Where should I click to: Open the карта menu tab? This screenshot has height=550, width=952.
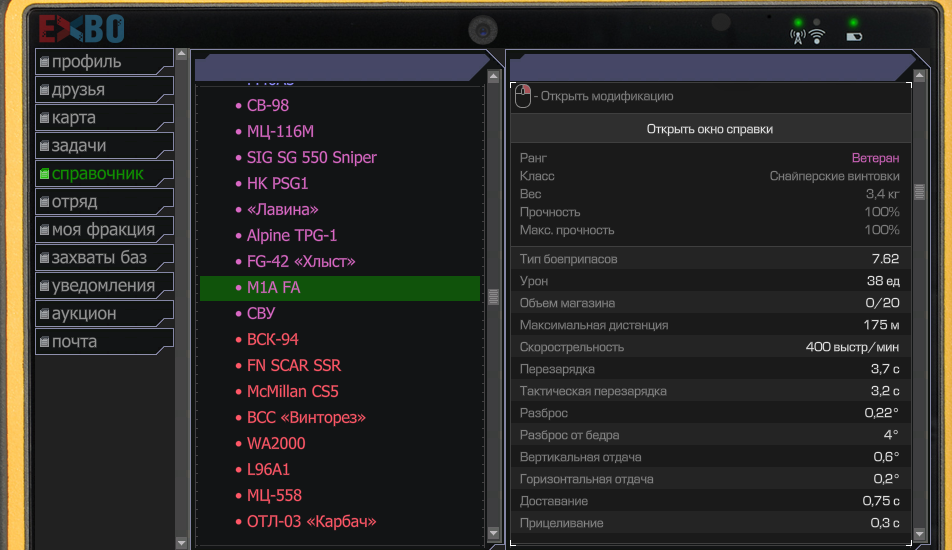click(x=104, y=117)
